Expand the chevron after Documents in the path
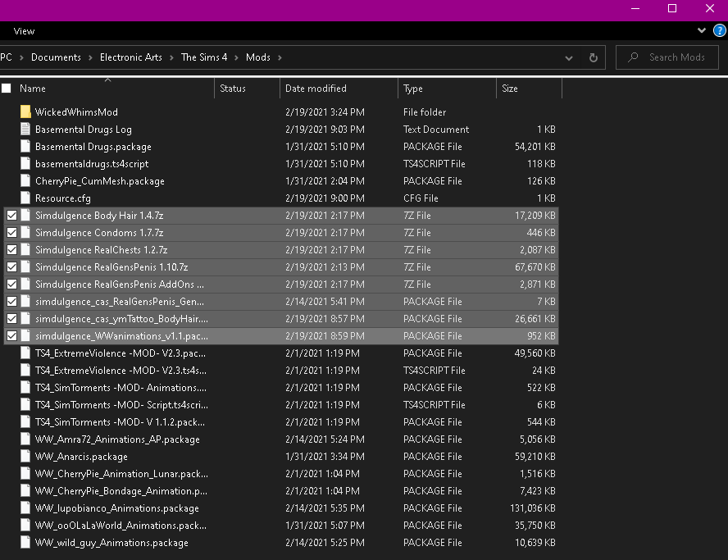 (x=90, y=57)
